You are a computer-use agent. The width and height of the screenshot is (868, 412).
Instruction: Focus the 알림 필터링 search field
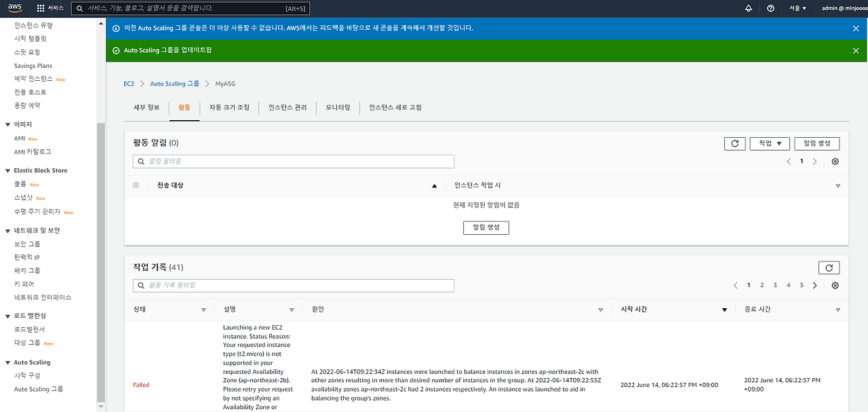point(294,162)
